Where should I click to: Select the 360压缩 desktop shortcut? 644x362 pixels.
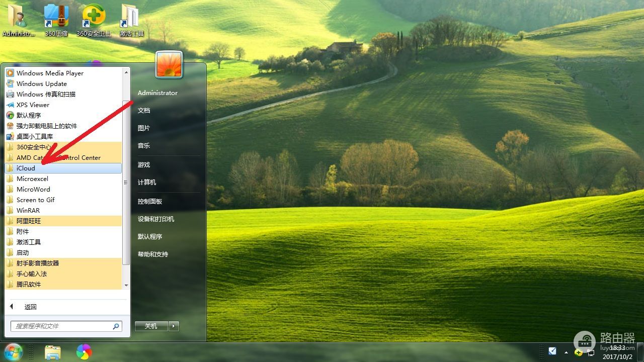point(56,20)
